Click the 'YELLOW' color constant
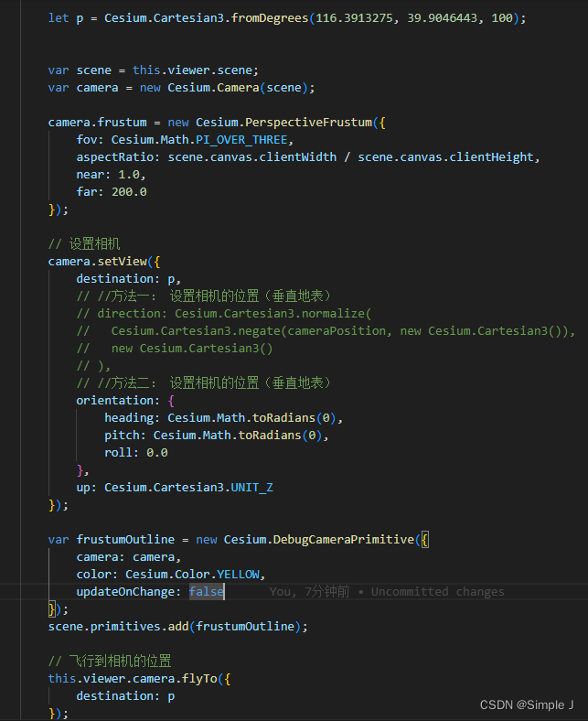The image size is (588, 721). tap(238, 575)
